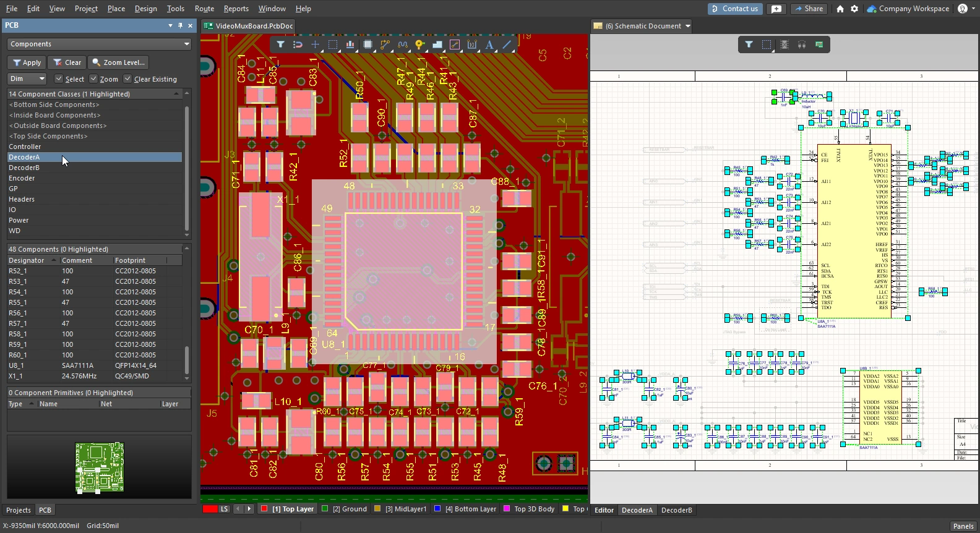
Task: Toggle the Select checkbox
Action: tap(59, 79)
